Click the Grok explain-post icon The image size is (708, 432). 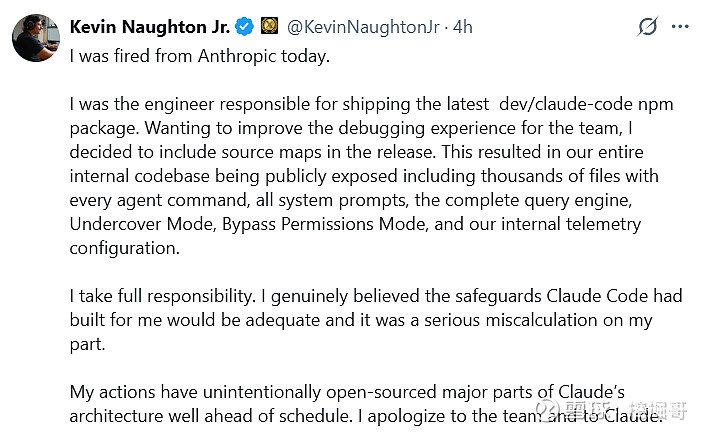click(x=647, y=27)
